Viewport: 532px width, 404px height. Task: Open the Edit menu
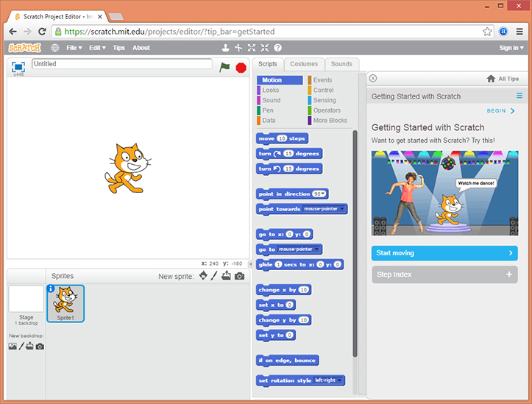(97, 48)
